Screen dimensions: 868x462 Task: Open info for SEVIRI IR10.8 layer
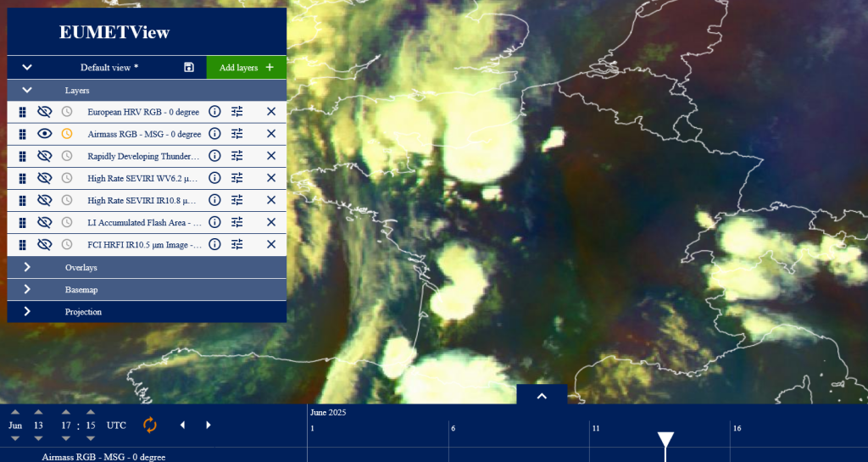click(214, 200)
